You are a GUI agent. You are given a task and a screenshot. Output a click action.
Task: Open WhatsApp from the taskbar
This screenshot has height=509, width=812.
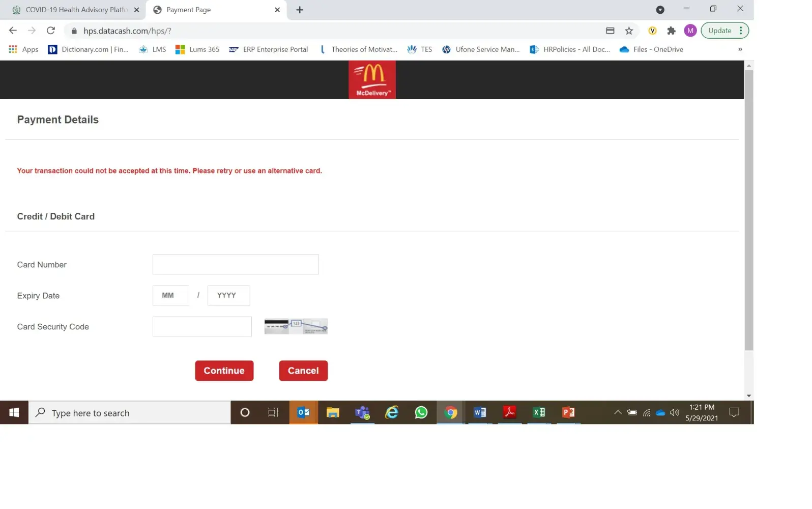421,413
